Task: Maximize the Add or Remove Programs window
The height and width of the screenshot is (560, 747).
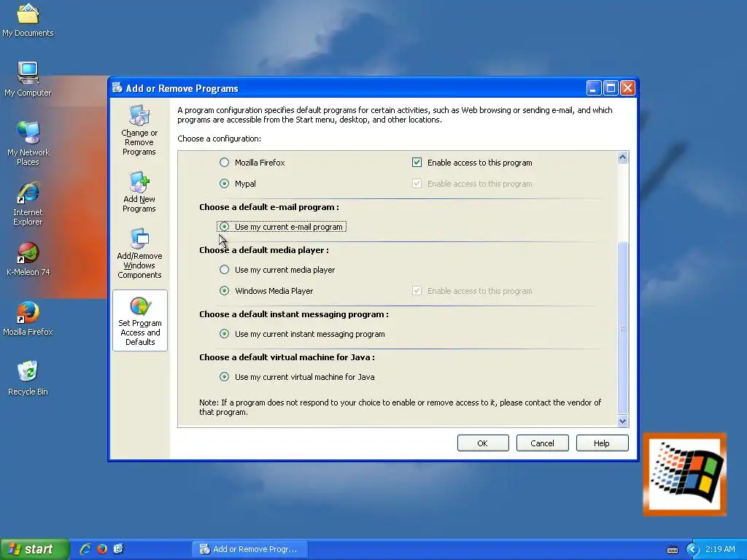Action: (x=611, y=88)
